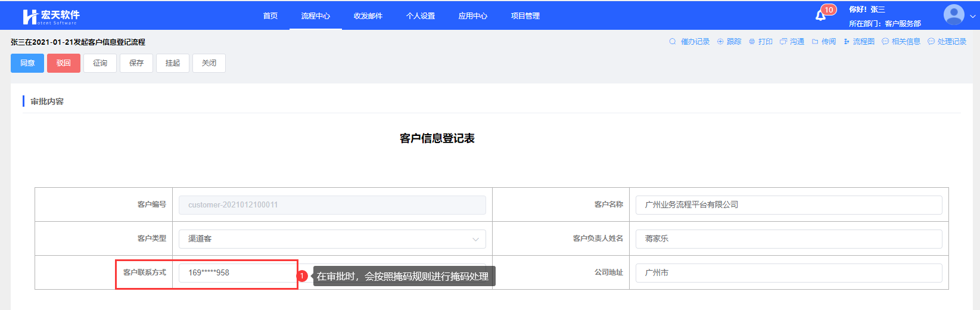Viewport: 980px width, 310px height.
Task: Open 相关信息 related info
Action: [901, 42]
